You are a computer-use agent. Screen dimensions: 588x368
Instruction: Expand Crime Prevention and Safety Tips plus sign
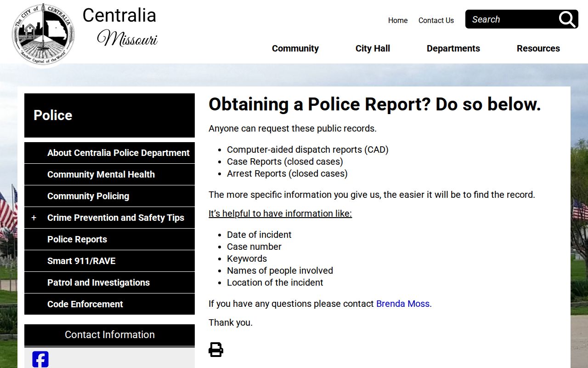pos(34,218)
